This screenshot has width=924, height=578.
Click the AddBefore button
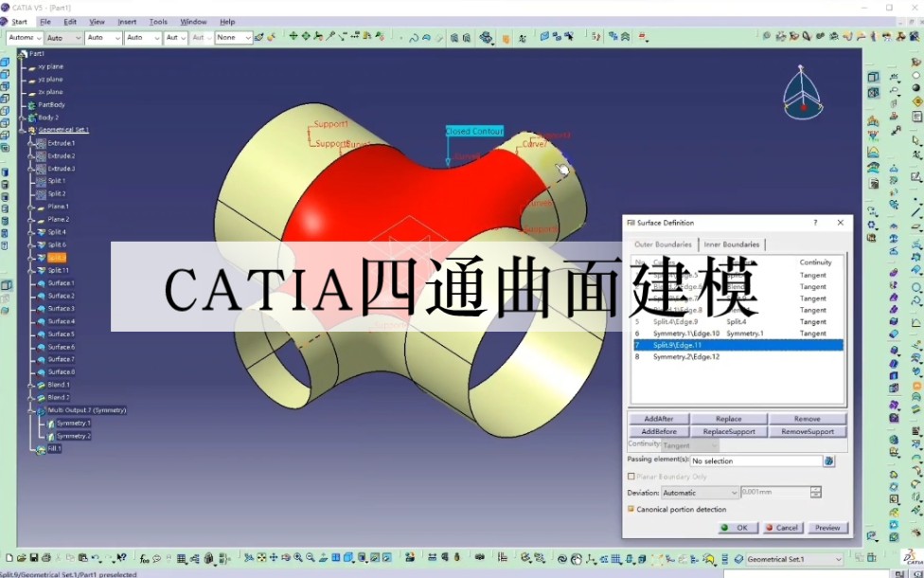[658, 432]
